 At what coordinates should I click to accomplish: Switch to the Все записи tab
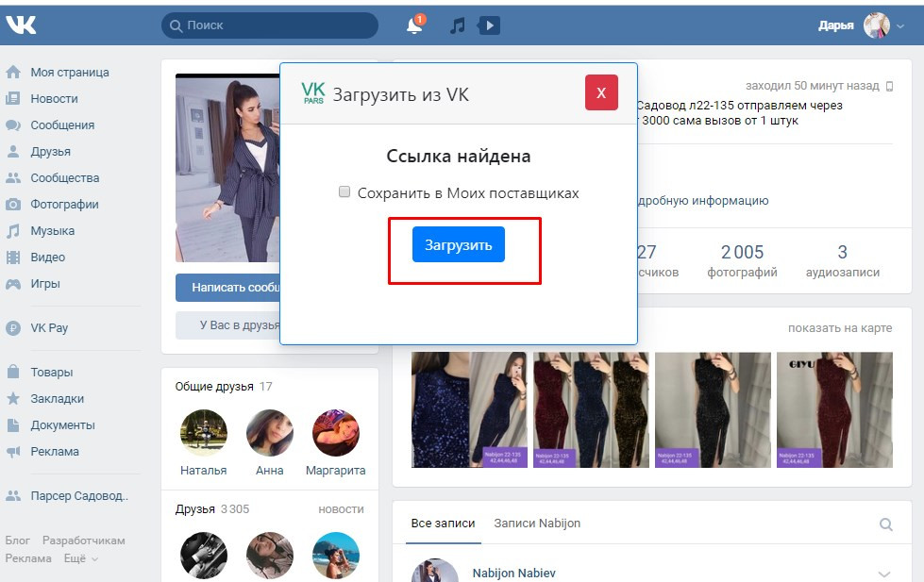443,523
